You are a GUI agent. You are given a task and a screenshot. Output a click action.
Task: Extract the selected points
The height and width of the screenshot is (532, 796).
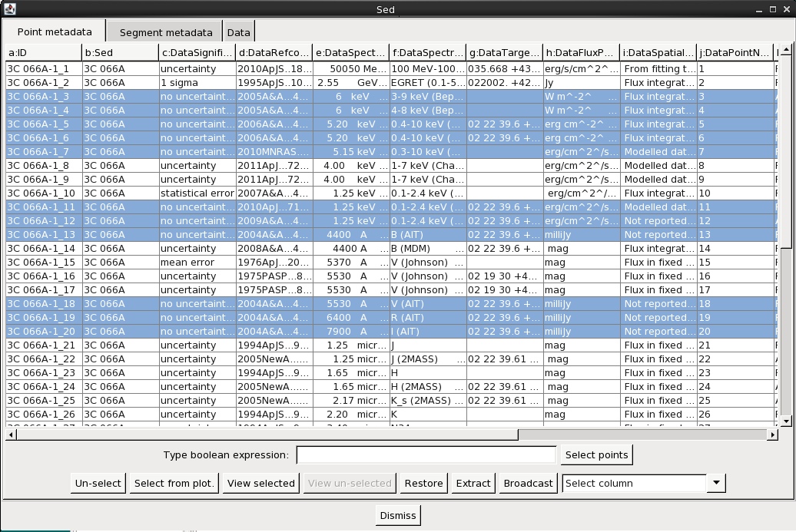pos(473,484)
